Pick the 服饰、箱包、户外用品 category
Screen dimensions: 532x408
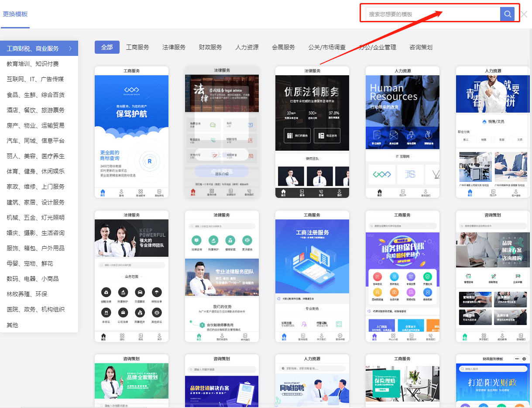35,248
